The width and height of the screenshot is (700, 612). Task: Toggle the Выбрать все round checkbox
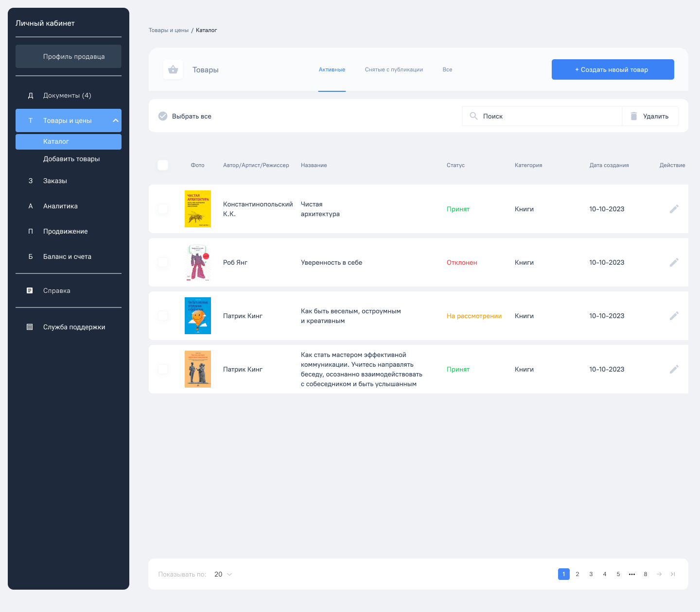click(x=163, y=116)
